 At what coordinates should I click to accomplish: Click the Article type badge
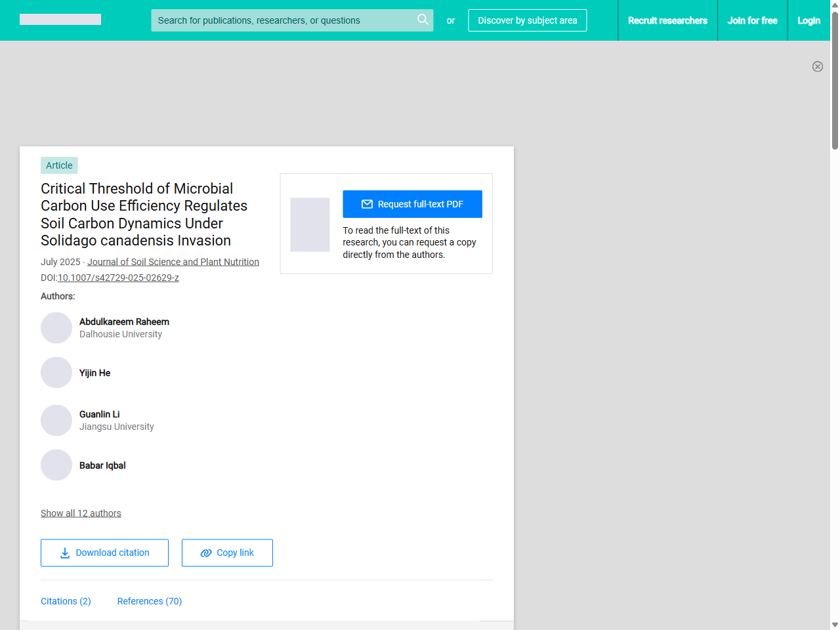point(59,165)
